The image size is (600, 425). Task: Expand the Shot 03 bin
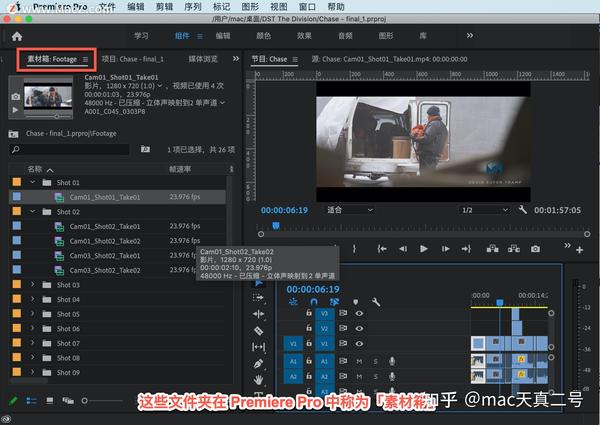click(33, 284)
